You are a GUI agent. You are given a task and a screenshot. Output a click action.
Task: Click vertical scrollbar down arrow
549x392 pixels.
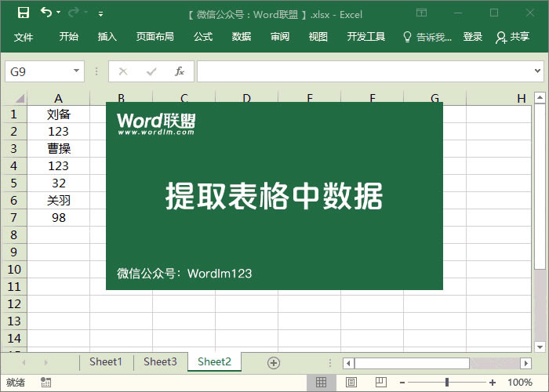point(540,347)
